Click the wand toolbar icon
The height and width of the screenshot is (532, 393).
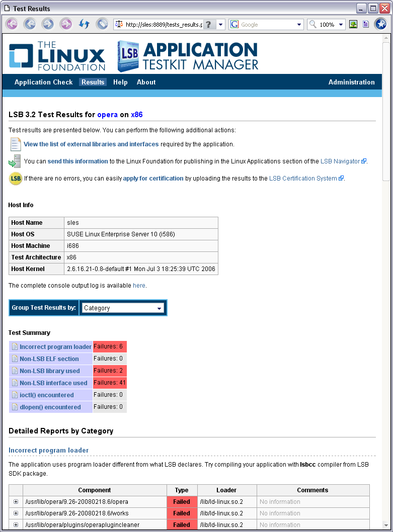[102, 24]
